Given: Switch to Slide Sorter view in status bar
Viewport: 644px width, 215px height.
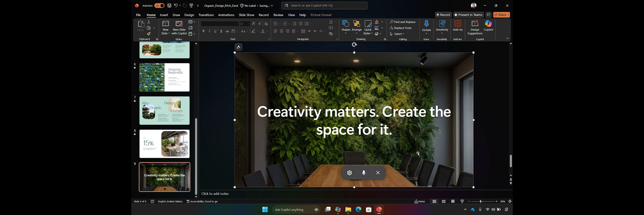Looking at the screenshot, I should (444, 202).
